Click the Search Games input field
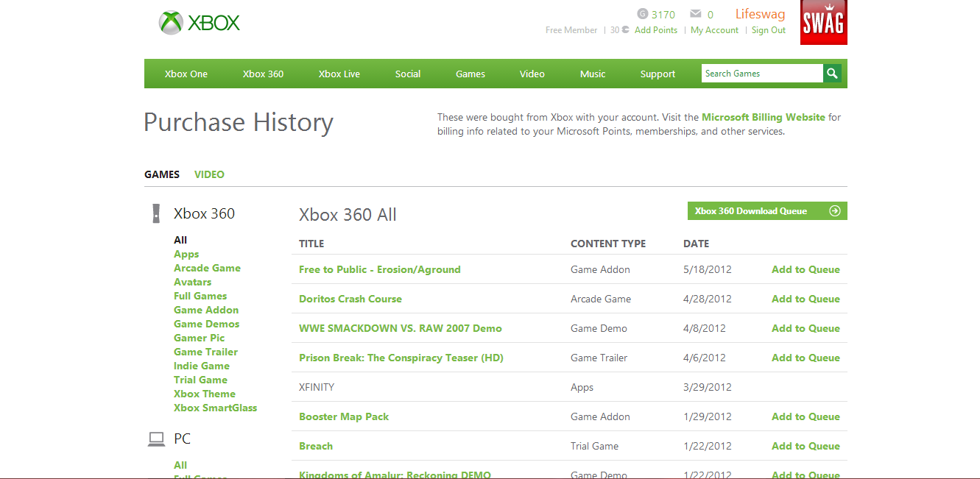 [762, 74]
